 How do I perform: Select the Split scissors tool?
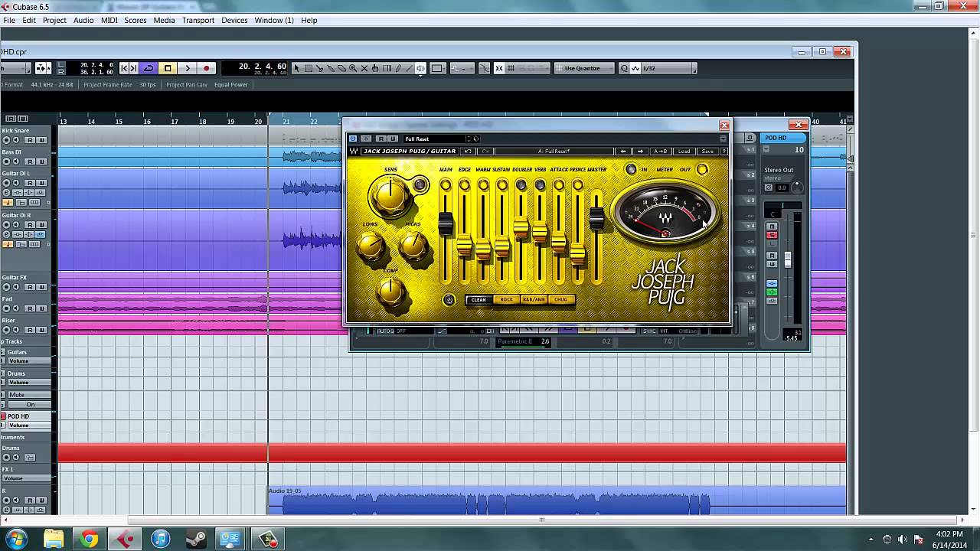pos(319,68)
